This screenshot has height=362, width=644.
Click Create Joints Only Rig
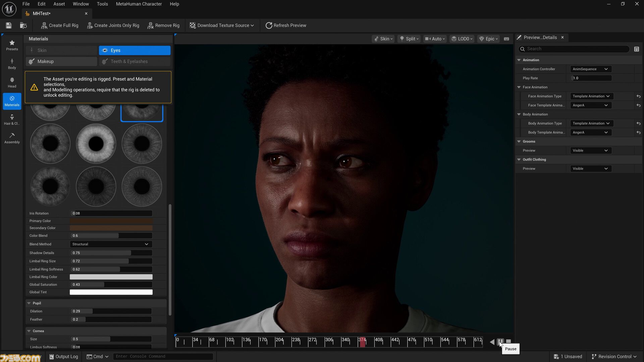click(x=113, y=25)
